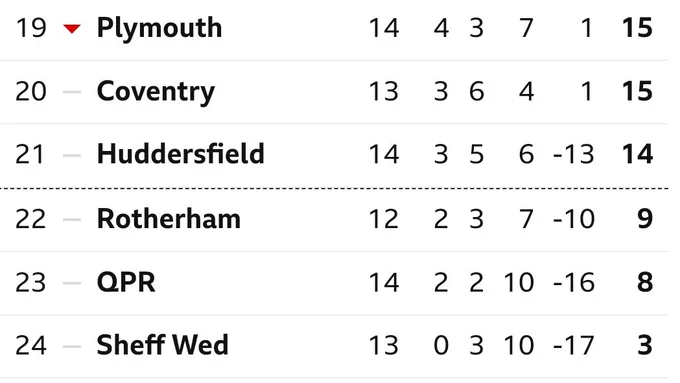Click the no-change dash icon beside Huddersfield
Image resolution: width=680 pixels, height=383 pixels.
click(72, 155)
